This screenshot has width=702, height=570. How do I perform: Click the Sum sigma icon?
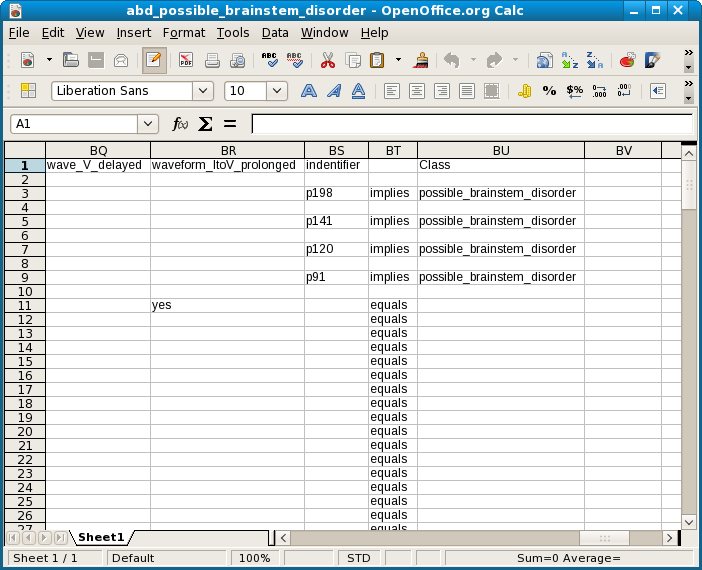205,124
